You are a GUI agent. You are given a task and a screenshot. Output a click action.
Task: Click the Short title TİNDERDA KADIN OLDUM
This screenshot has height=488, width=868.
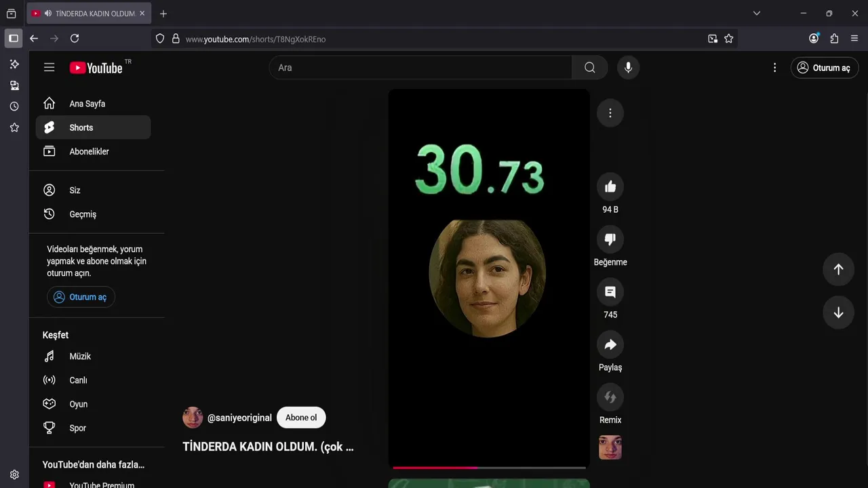(268, 447)
